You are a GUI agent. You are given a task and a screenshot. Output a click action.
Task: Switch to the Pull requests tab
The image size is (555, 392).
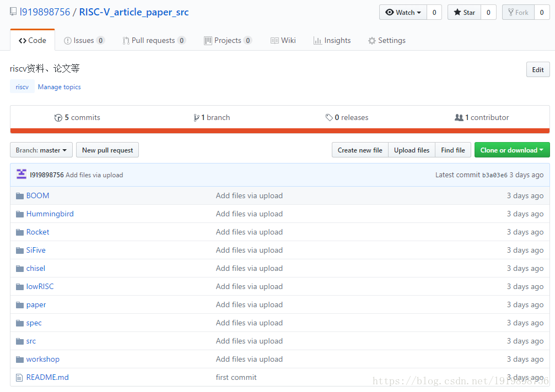(x=154, y=40)
